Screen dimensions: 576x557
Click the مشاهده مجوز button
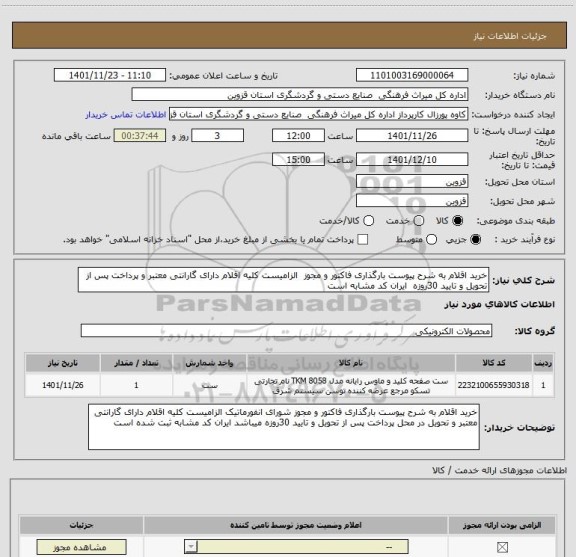click(82, 547)
